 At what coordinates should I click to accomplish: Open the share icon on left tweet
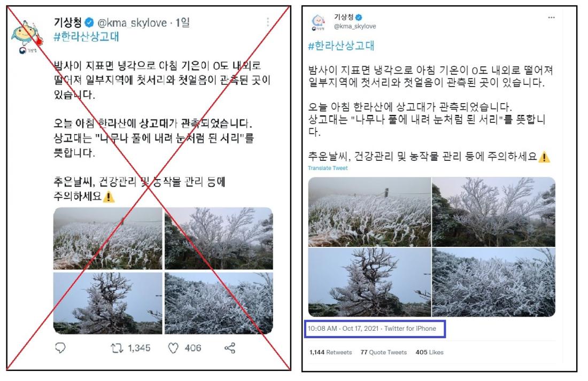point(230,348)
